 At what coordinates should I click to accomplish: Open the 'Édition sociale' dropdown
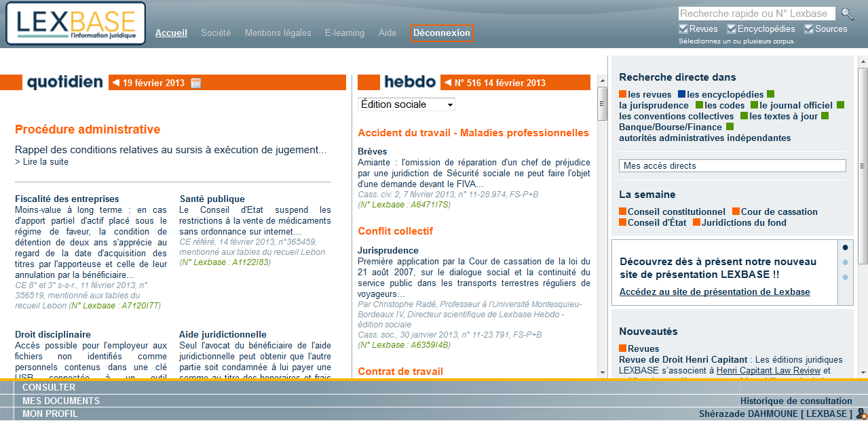point(407,104)
